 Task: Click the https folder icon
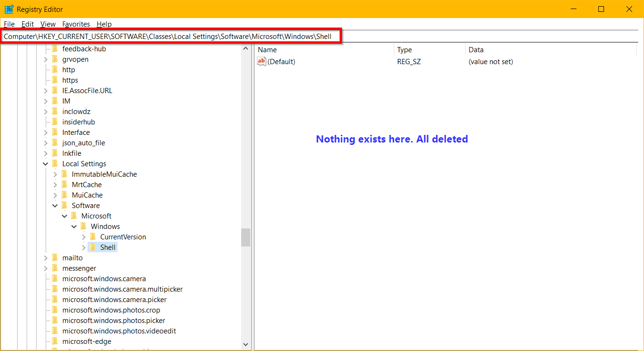[55, 80]
